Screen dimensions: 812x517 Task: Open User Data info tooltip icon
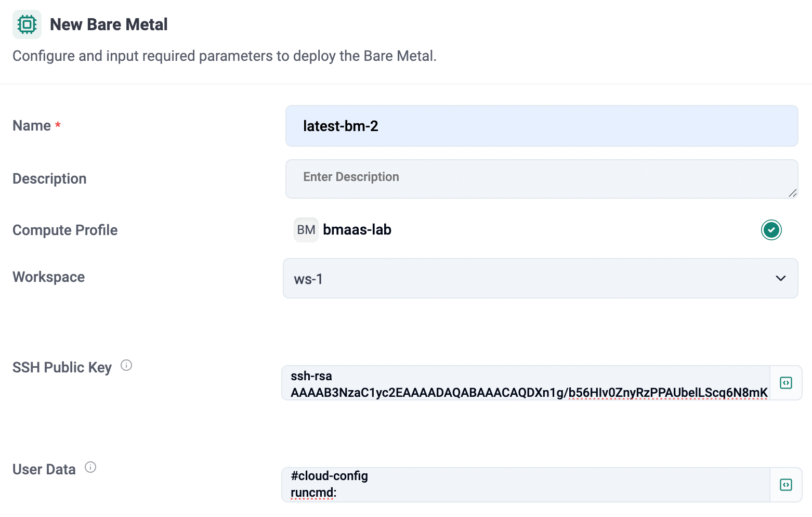[x=90, y=467]
